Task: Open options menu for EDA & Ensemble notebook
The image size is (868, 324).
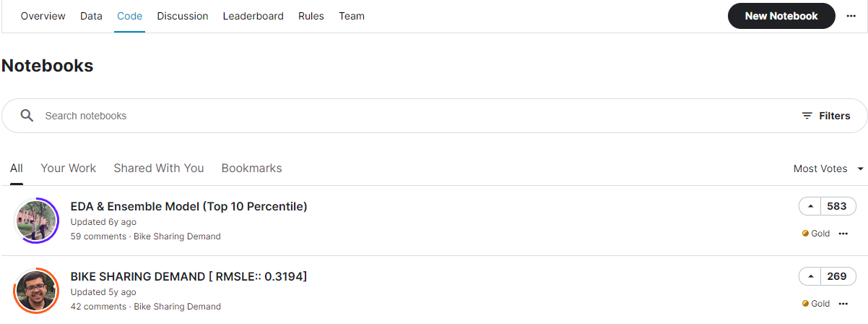Action: pos(843,234)
